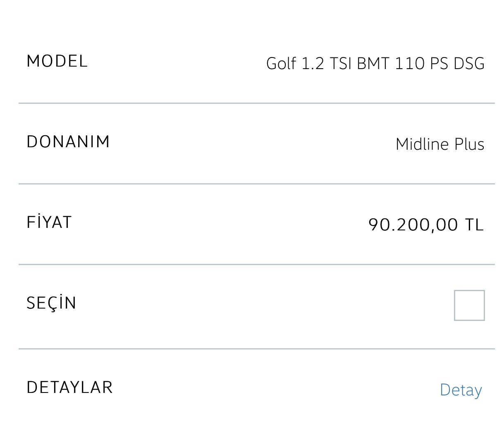Click the word Midline in trim value
This screenshot has height=426, width=504.
422,144
